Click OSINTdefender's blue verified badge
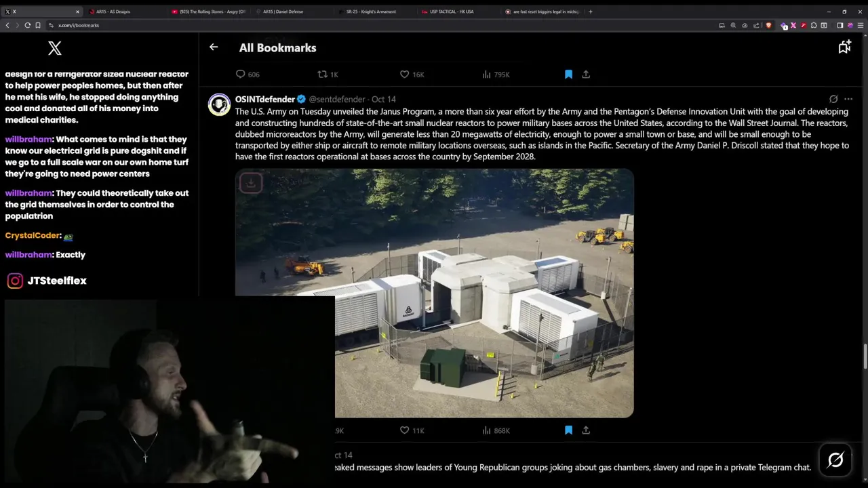 [301, 99]
